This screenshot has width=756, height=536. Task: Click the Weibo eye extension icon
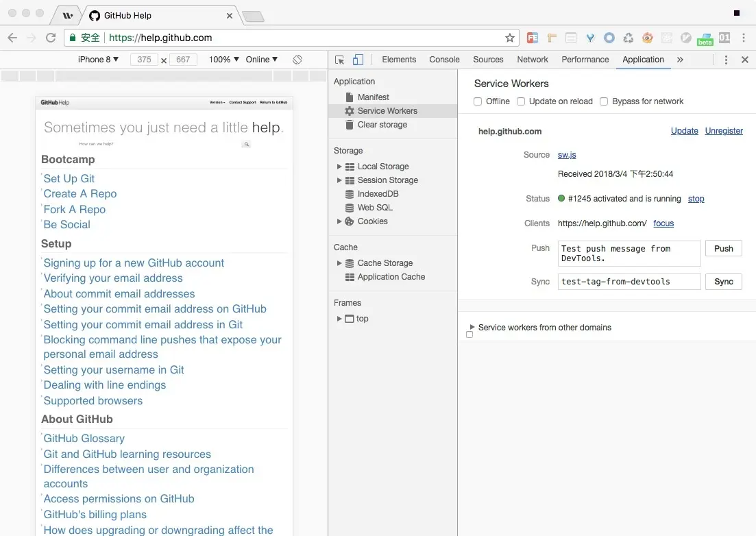point(648,38)
